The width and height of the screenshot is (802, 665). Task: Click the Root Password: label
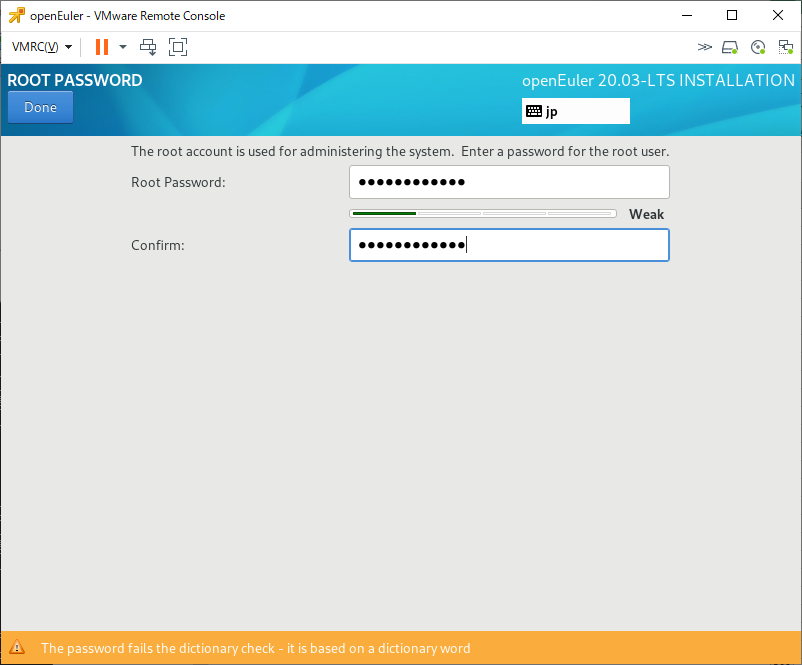click(178, 182)
